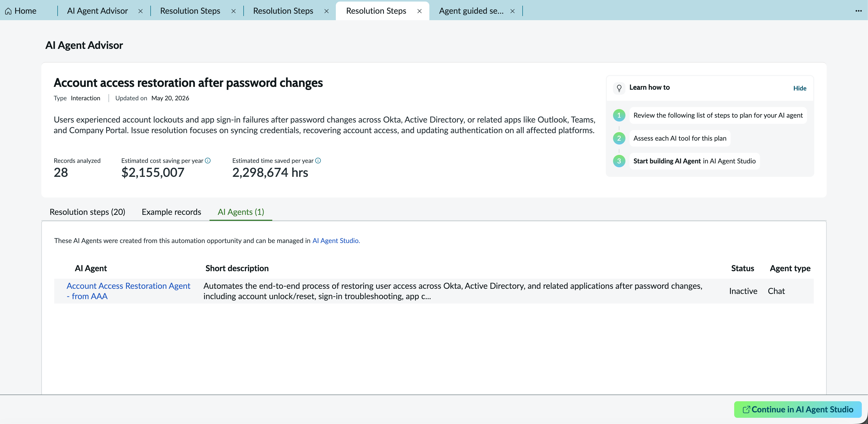Image resolution: width=868 pixels, height=424 pixels.
Task: Open Account Access Restoration Agent link
Action: 128,291
